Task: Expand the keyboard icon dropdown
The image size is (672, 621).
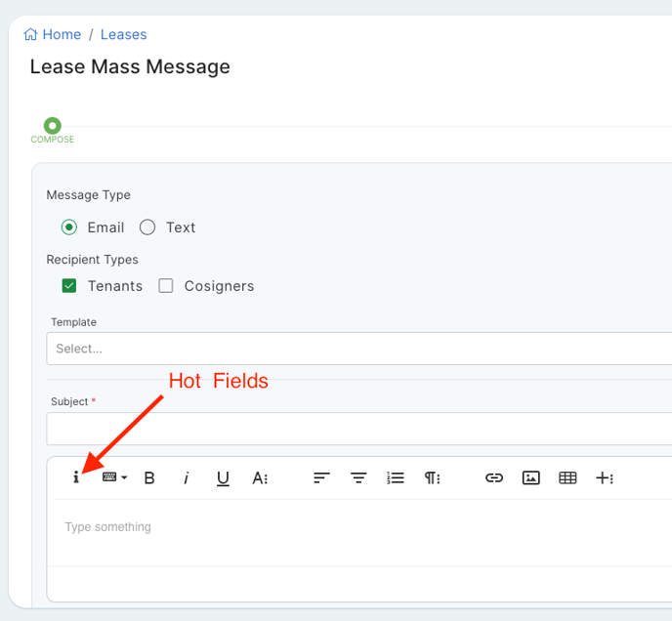Action: point(114,477)
